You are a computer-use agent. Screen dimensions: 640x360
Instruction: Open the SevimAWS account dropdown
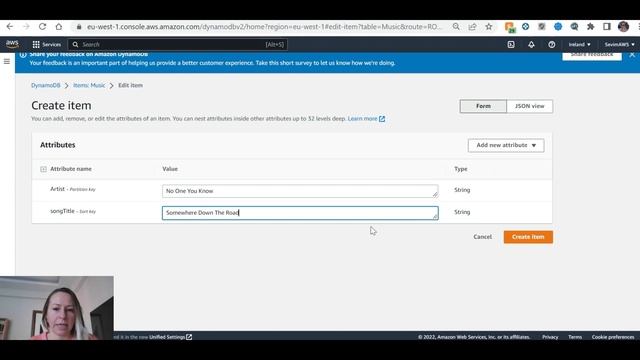click(x=620, y=44)
